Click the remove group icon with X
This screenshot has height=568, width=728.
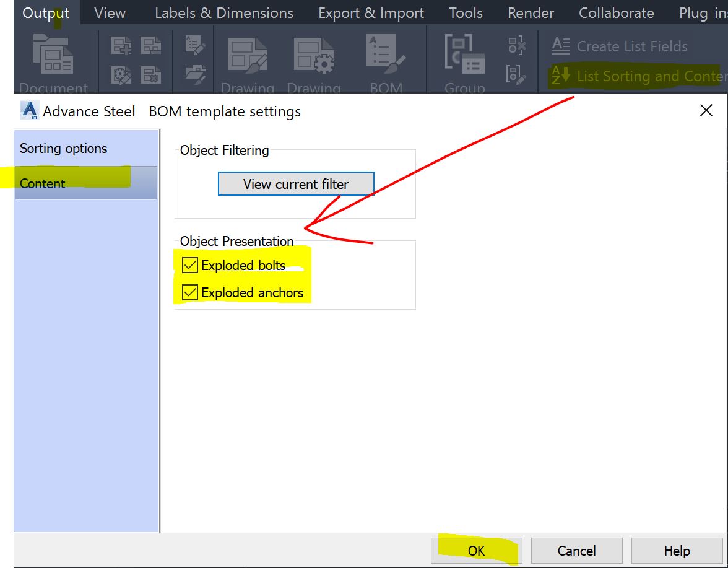(516, 45)
